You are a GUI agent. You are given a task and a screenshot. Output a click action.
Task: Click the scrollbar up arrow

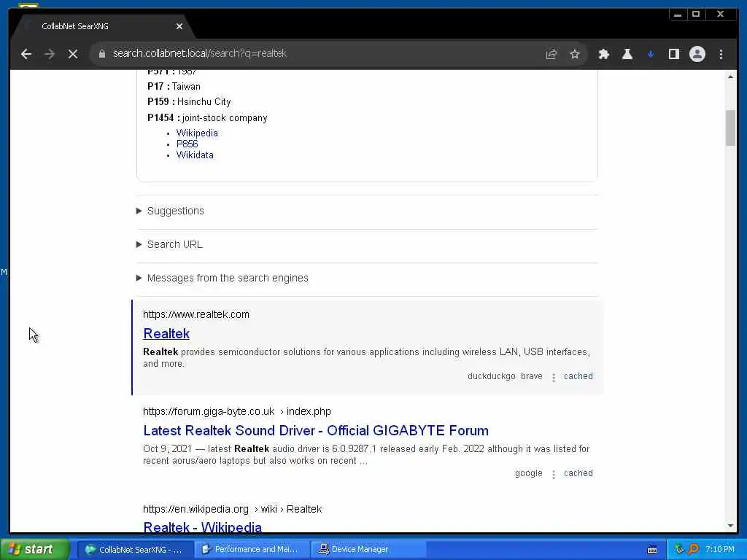tap(730, 77)
